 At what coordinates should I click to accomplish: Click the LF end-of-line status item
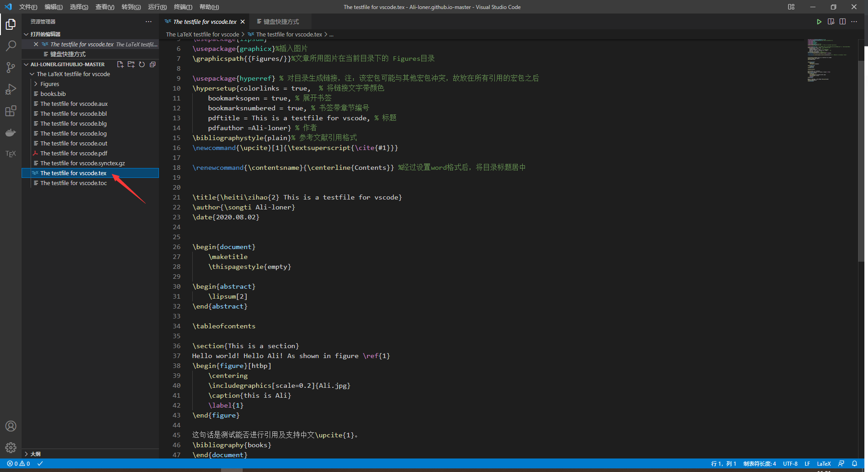coord(807,463)
